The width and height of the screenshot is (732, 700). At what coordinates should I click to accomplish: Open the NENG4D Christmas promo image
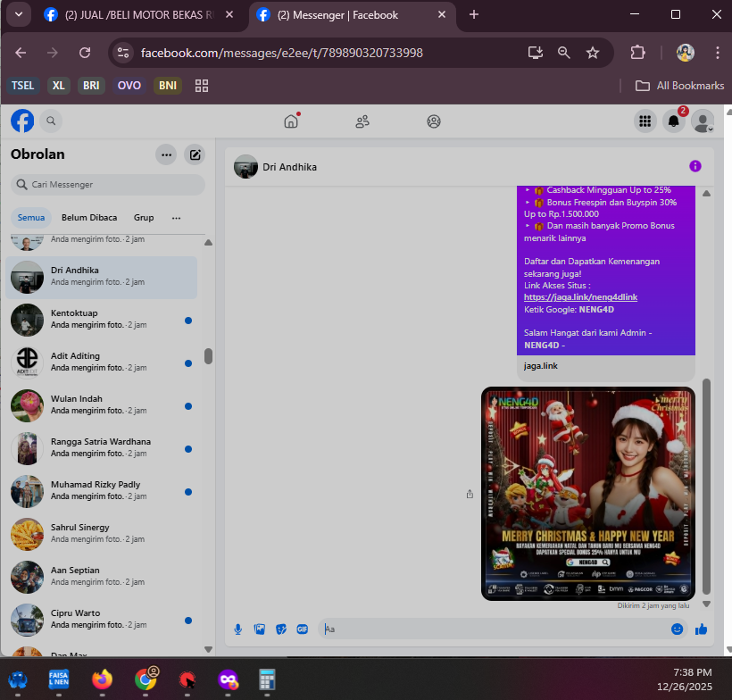(x=588, y=494)
